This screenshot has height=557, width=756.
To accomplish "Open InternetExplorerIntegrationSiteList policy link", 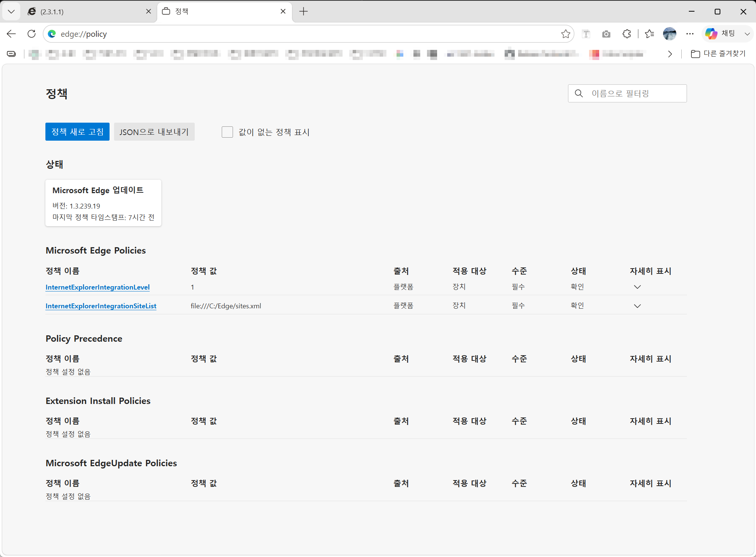I will (101, 306).
